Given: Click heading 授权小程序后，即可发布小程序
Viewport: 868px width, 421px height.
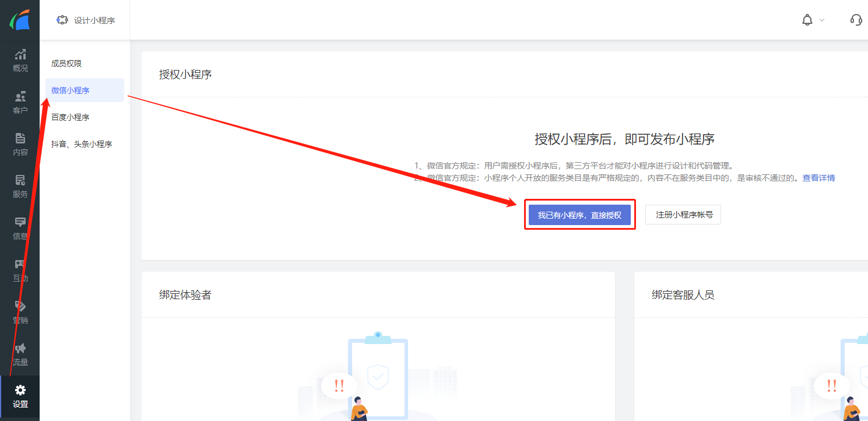Looking at the screenshot, I should click(x=624, y=139).
